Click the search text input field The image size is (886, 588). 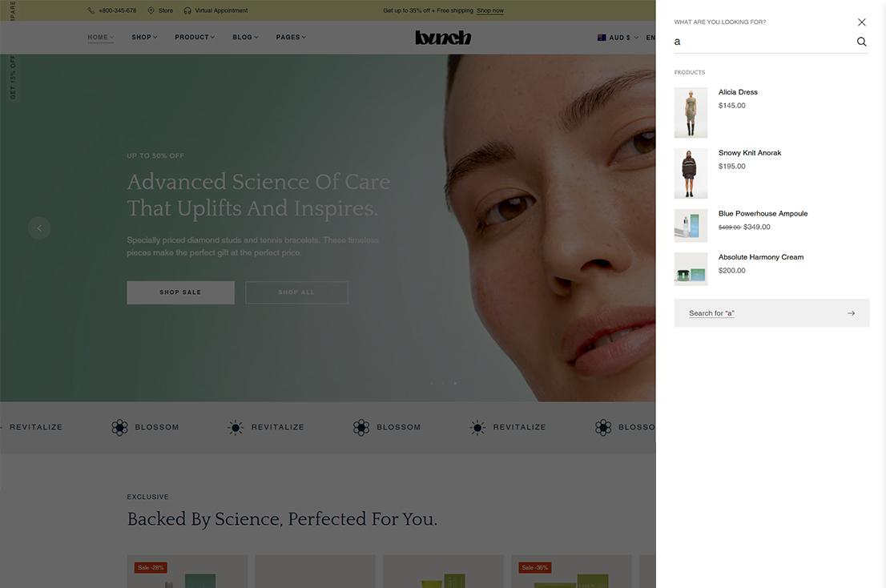click(x=761, y=42)
